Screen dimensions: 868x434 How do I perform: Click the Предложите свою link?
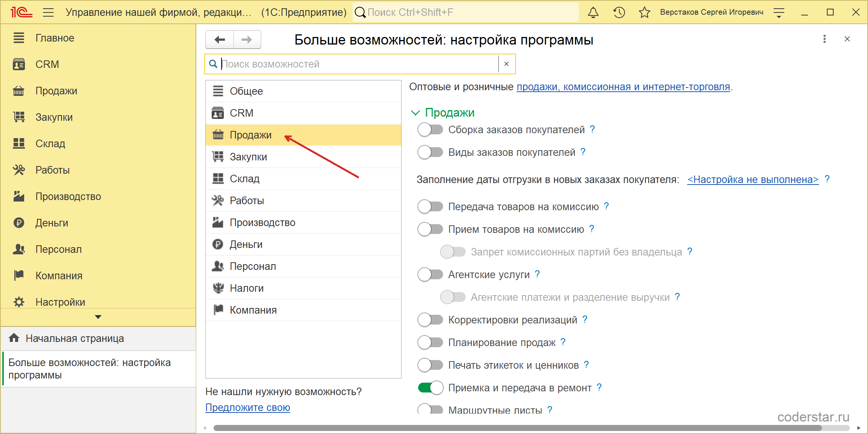pyautogui.click(x=248, y=408)
